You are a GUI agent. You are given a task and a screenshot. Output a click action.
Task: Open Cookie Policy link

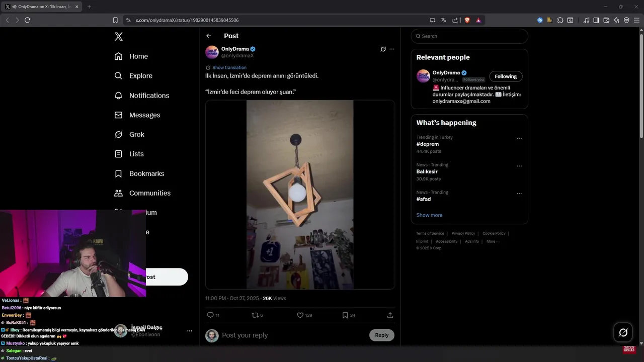pyautogui.click(x=494, y=233)
